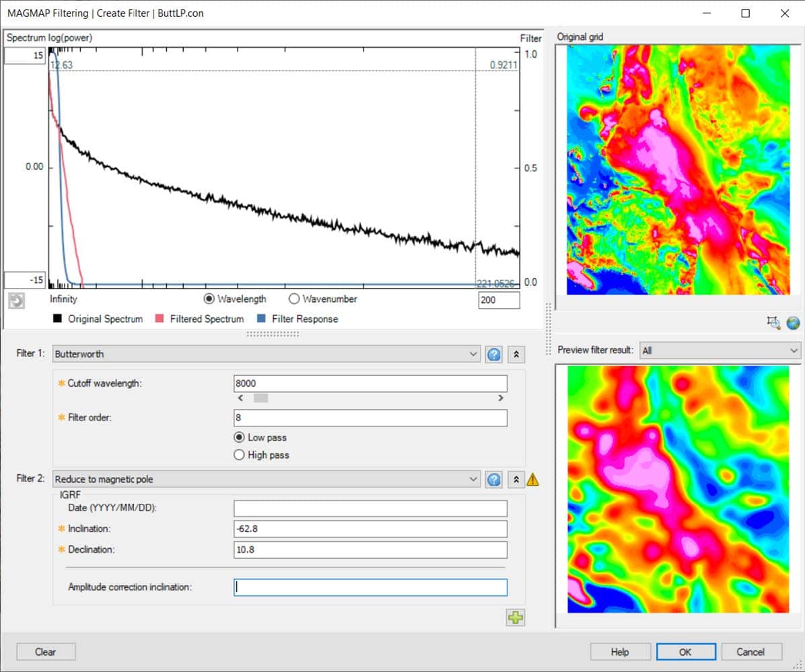
Task: Open the Filter 1 Butterworth dropdown
Action: coord(473,354)
